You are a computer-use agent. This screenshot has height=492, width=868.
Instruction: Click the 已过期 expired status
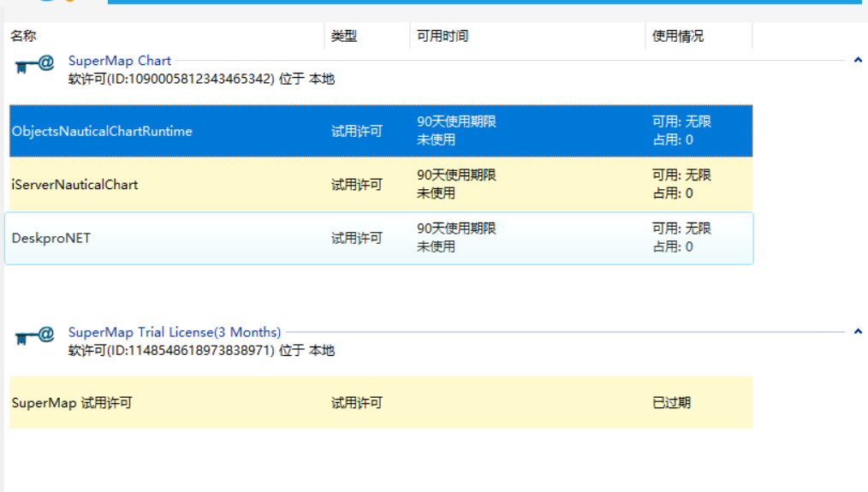(x=671, y=403)
